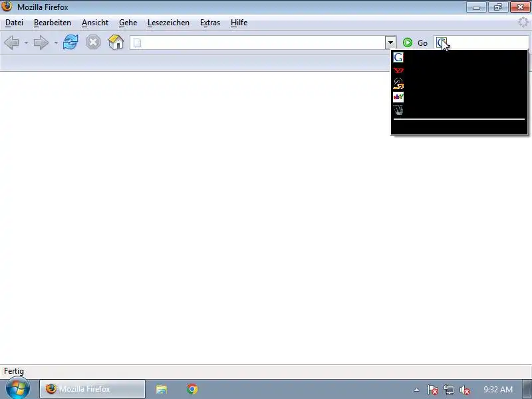
Task: Click the 9:32 AM clock
Action: coord(497,390)
